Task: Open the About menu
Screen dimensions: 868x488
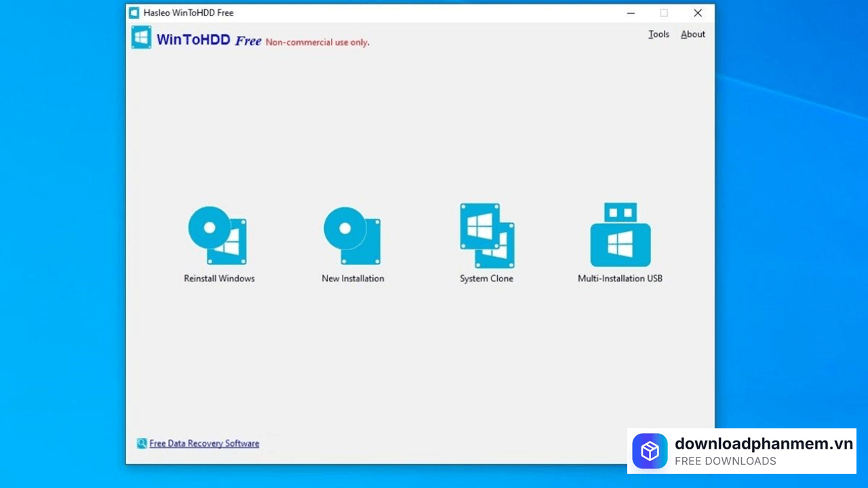Action: coord(692,34)
